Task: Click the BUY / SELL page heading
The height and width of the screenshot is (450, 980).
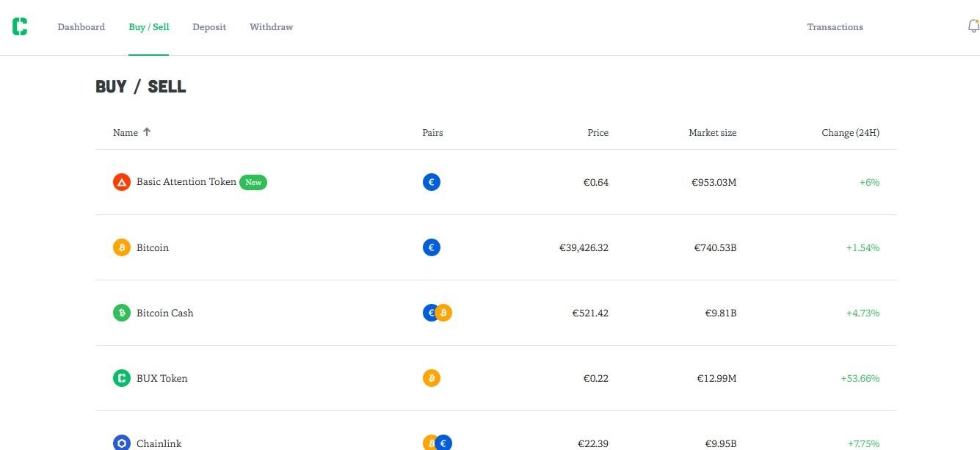Action: [141, 87]
